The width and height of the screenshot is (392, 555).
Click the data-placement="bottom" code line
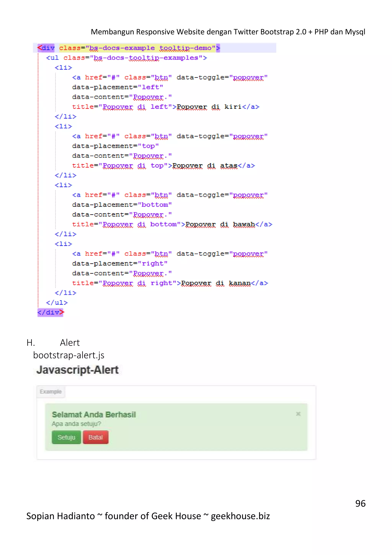[x=122, y=205]
